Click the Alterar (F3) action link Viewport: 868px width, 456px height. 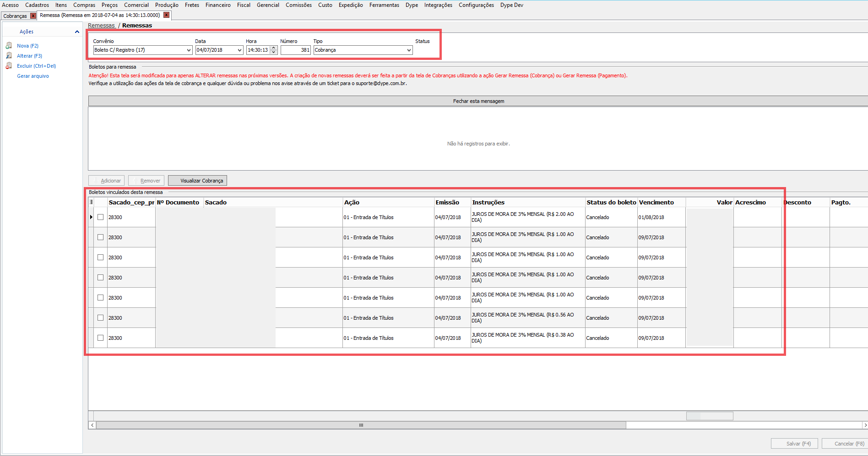point(29,56)
